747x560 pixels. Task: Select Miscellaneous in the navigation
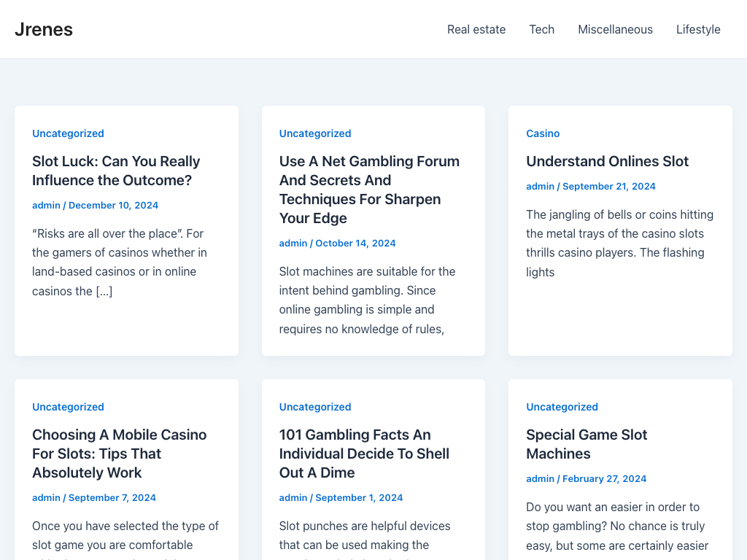pos(615,29)
